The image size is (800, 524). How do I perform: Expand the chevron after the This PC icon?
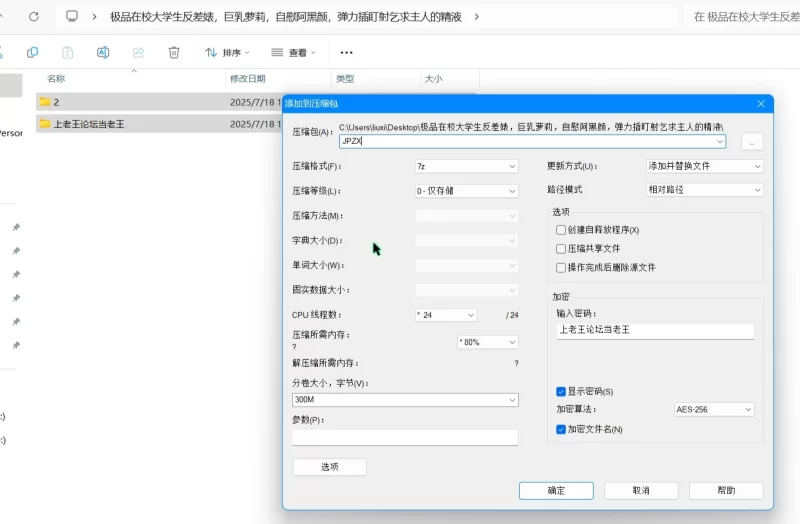[x=94, y=17]
